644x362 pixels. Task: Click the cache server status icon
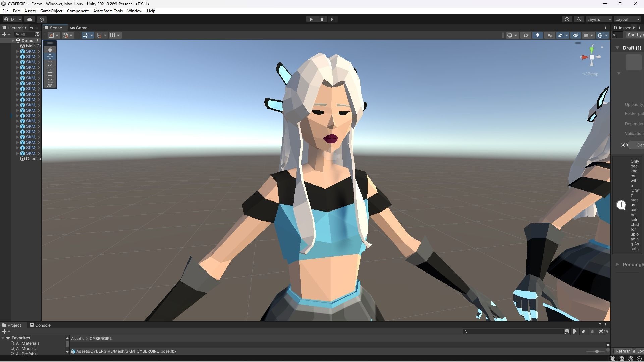coord(622,359)
